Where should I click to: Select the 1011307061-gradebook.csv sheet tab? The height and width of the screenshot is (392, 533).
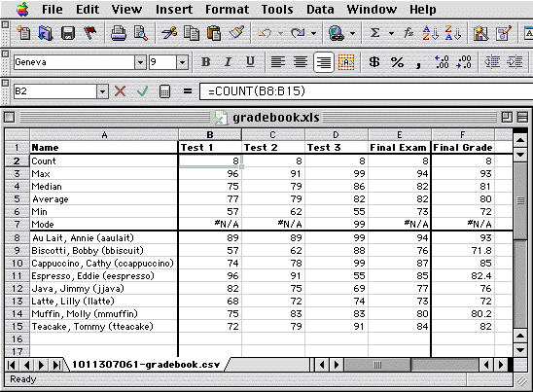point(146,365)
